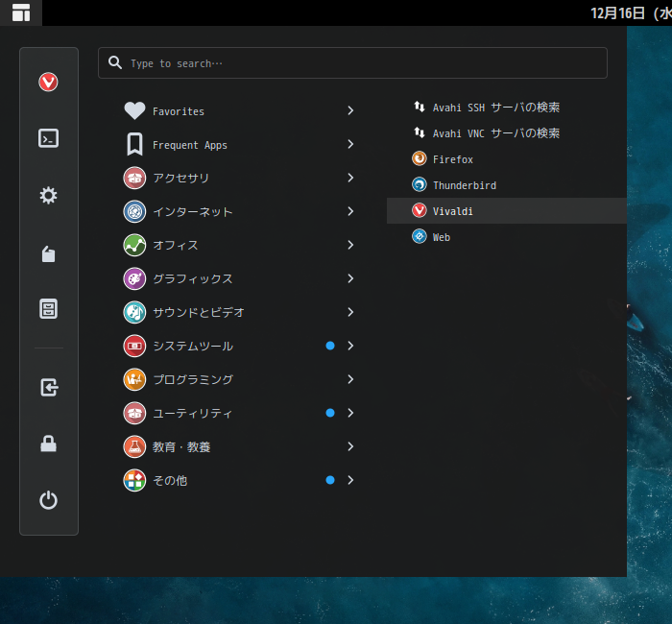Expand the その他 chevron
This screenshot has height=624, width=672.
[350, 480]
